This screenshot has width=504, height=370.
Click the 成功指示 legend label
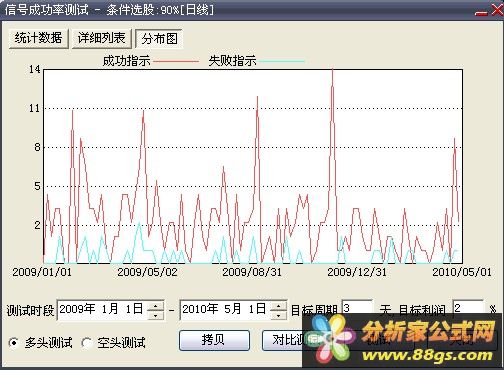click(x=126, y=61)
